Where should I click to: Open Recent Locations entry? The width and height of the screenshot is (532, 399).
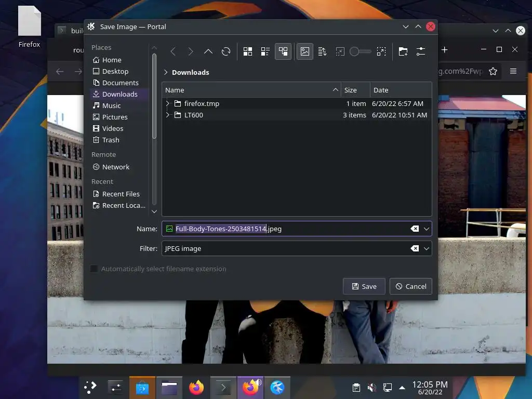(119, 206)
